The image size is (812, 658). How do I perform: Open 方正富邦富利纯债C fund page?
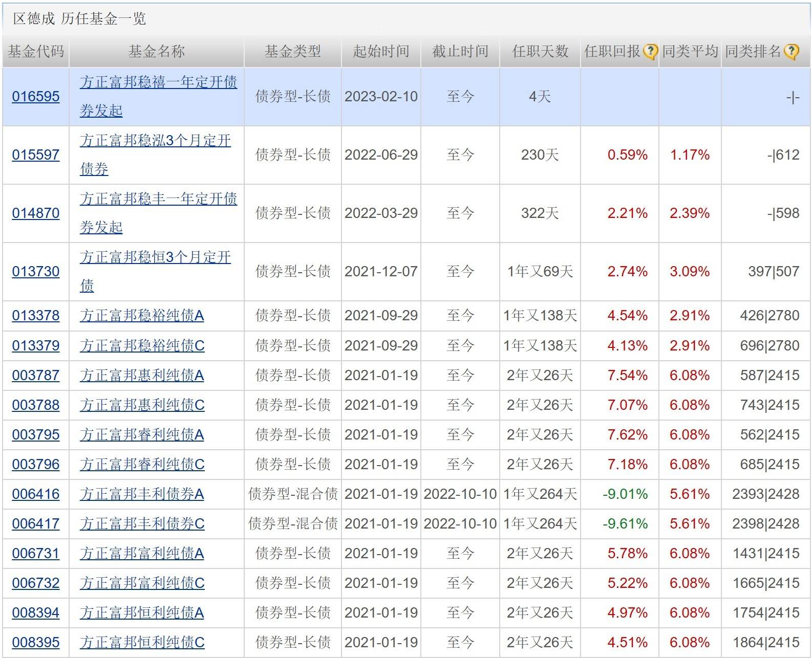142,583
